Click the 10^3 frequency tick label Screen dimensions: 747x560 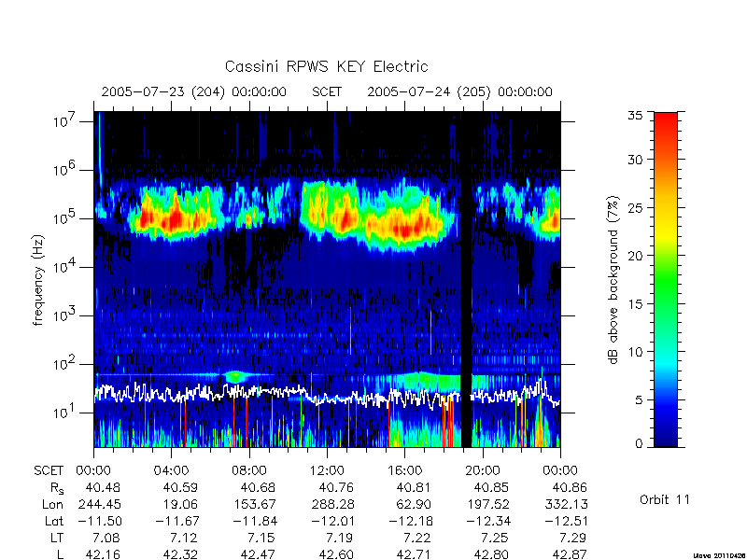click(64, 315)
